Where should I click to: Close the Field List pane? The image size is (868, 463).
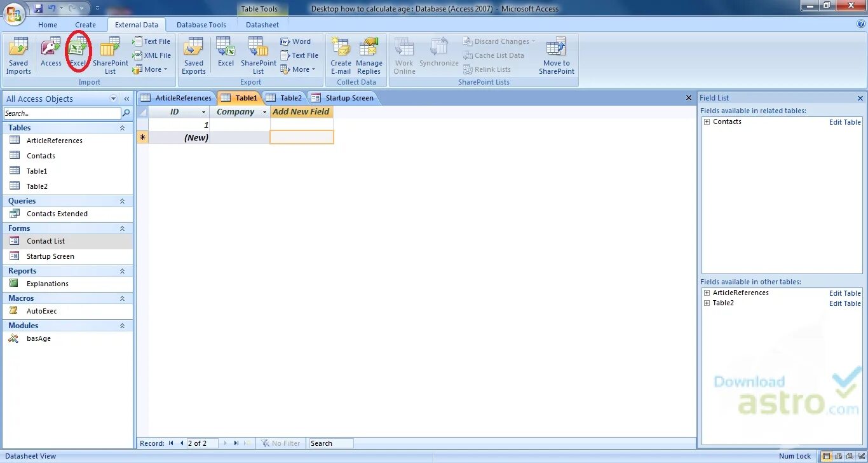(x=860, y=98)
